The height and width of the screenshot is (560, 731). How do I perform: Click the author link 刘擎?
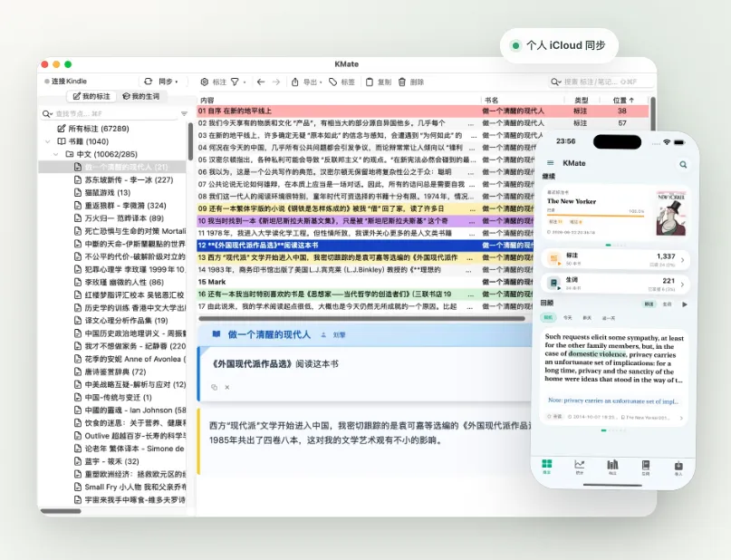point(339,334)
